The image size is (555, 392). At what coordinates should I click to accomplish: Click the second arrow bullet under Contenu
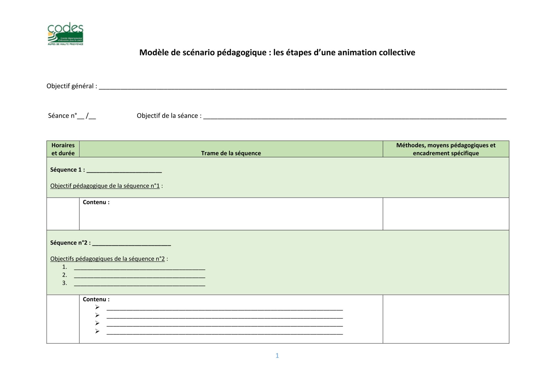pos(97,315)
